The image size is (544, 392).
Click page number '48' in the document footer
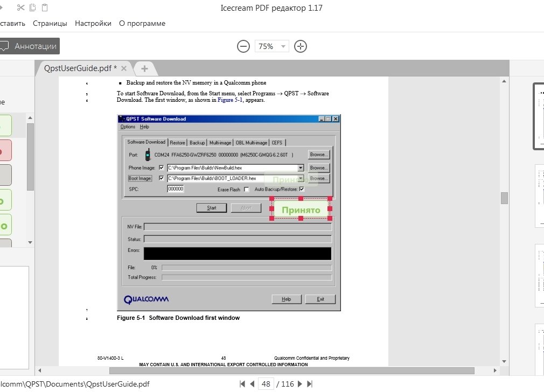224,358
